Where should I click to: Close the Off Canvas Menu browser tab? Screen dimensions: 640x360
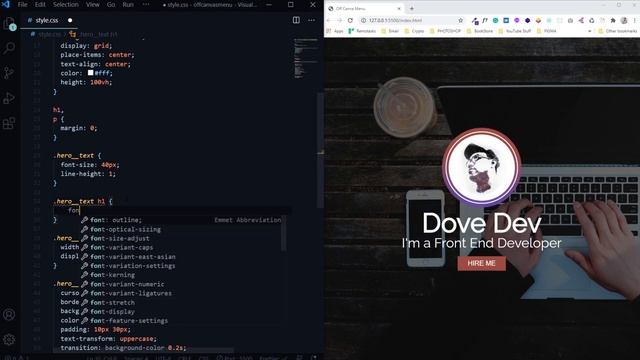[x=399, y=8]
